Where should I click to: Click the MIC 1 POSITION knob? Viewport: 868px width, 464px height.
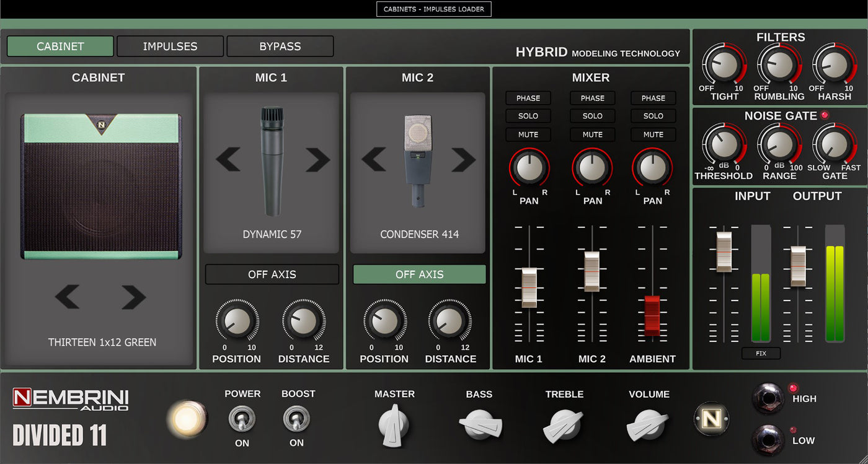(x=237, y=321)
